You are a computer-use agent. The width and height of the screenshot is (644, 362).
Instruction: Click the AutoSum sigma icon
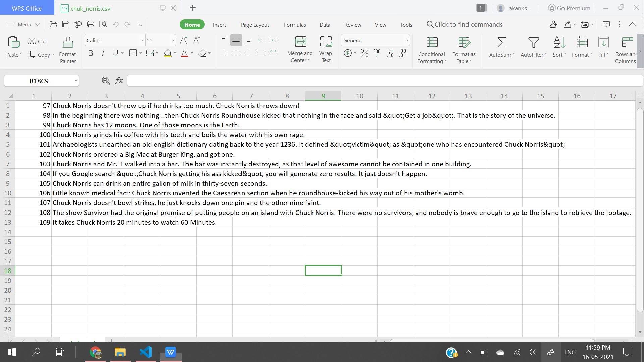(x=502, y=43)
